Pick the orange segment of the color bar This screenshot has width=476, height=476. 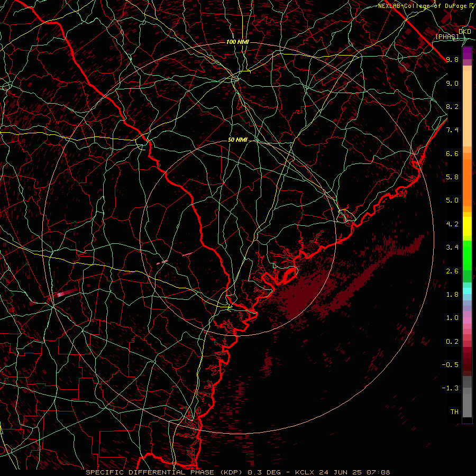pos(467,182)
